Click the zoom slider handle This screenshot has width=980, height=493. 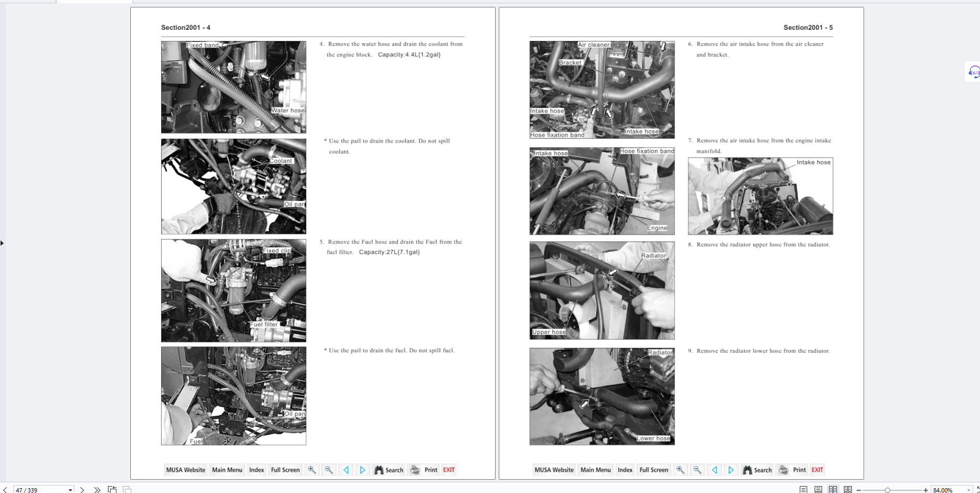coord(887,490)
